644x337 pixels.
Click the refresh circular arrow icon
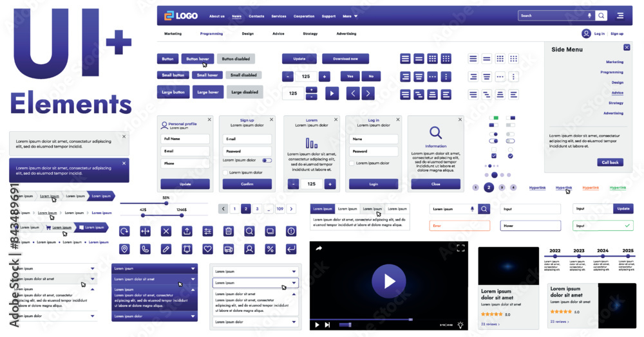(x=124, y=232)
